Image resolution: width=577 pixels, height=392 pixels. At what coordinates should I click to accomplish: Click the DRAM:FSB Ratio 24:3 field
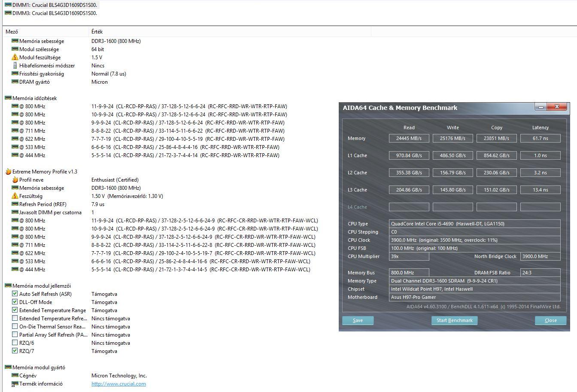(541, 273)
